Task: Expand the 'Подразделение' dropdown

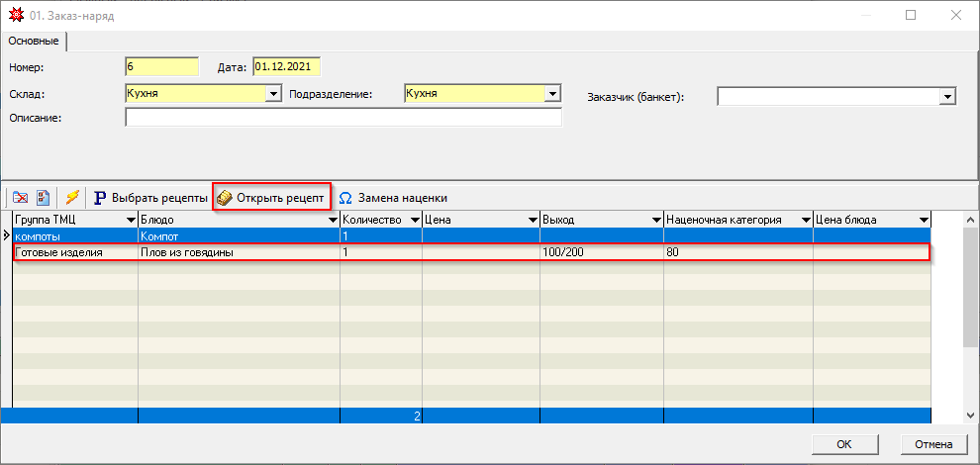Action: tap(552, 94)
